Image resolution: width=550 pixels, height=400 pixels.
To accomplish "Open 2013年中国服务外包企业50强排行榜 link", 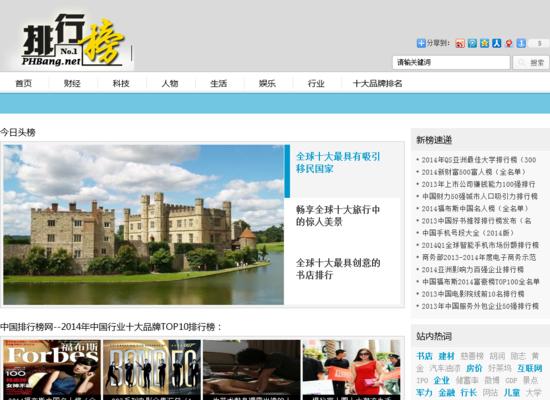I will pos(480,306).
